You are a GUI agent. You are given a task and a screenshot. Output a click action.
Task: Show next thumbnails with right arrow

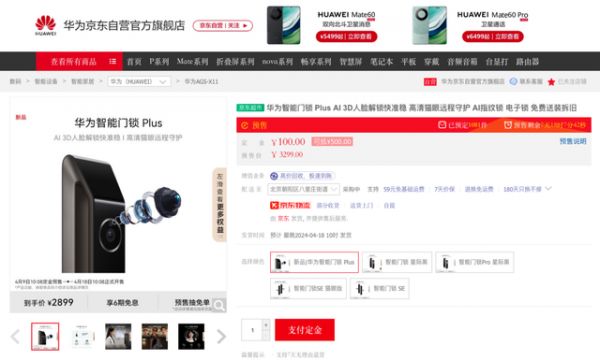221,337
